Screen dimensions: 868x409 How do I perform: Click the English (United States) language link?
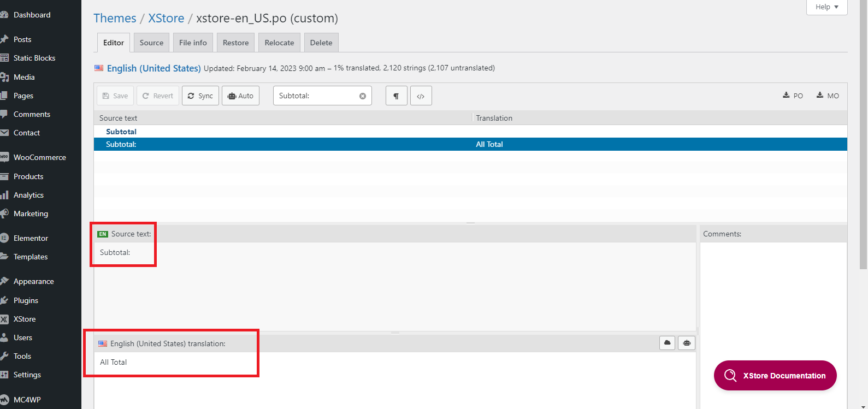(154, 68)
